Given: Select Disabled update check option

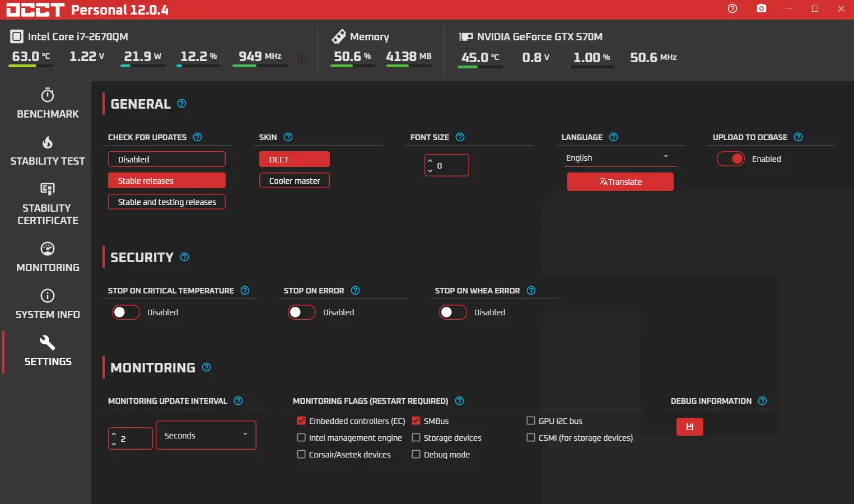Looking at the screenshot, I should pyautogui.click(x=167, y=159).
